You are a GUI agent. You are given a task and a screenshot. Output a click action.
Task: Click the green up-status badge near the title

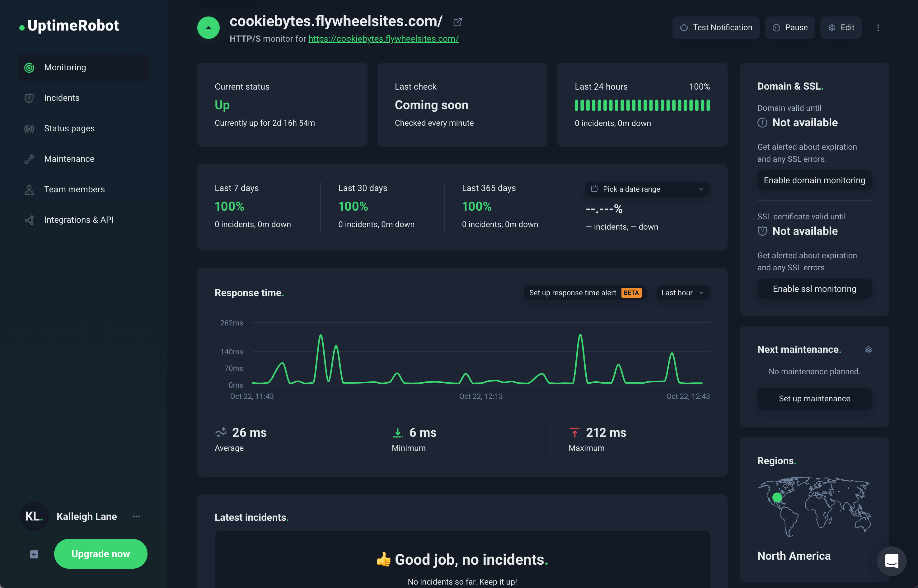208,27
